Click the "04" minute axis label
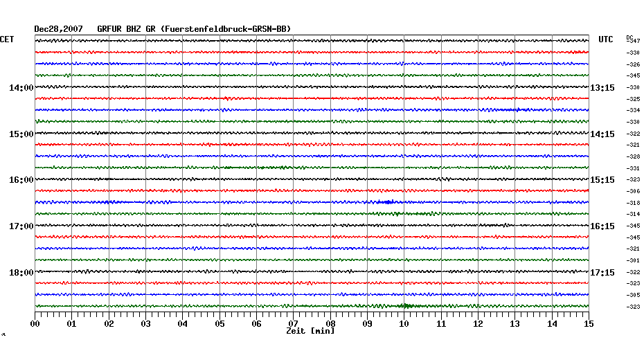Viewport: 644px width, 342px height. tap(183, 324)
